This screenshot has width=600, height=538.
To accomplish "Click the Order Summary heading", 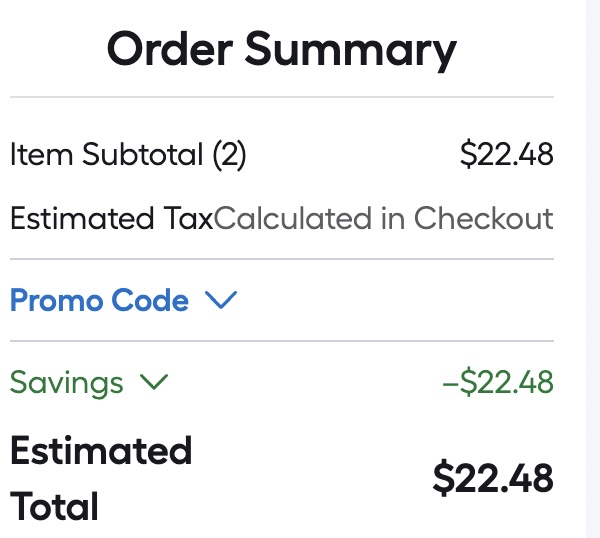I will tap(281, 48).
